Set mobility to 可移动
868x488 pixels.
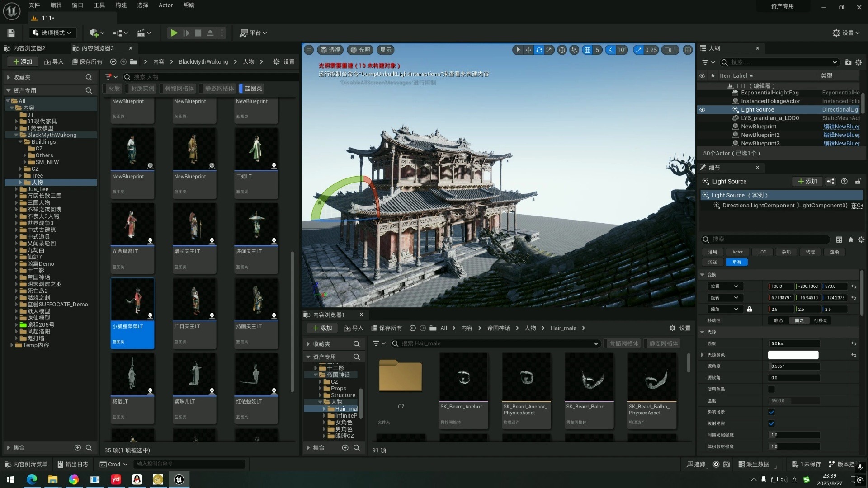pos(821,321)
